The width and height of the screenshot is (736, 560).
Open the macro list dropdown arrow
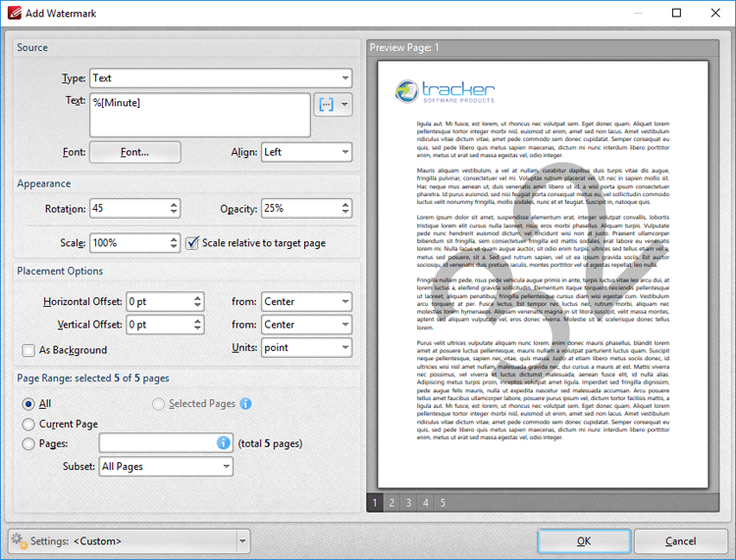(x=344, y=104)
